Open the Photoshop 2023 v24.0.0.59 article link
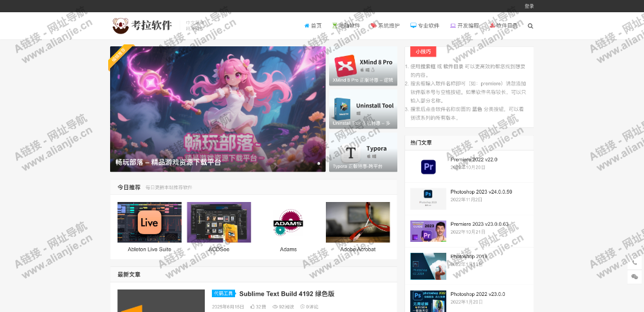 tap(481, 192)
